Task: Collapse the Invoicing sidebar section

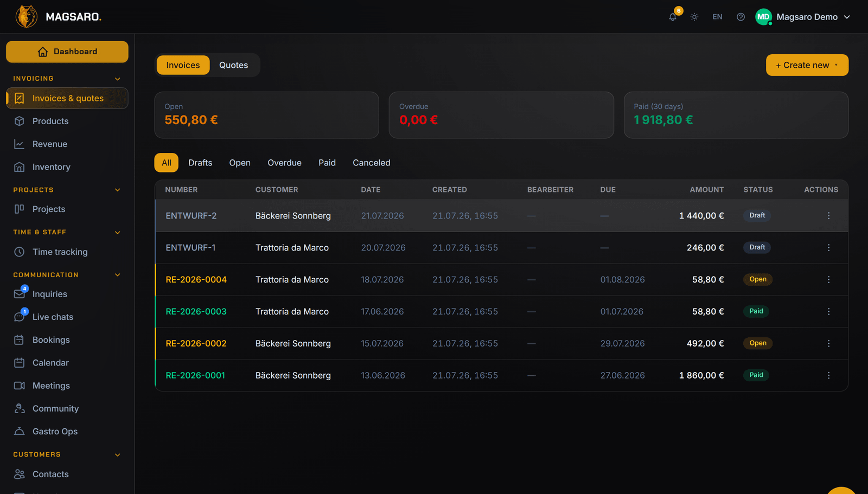Action: point(118,79)
